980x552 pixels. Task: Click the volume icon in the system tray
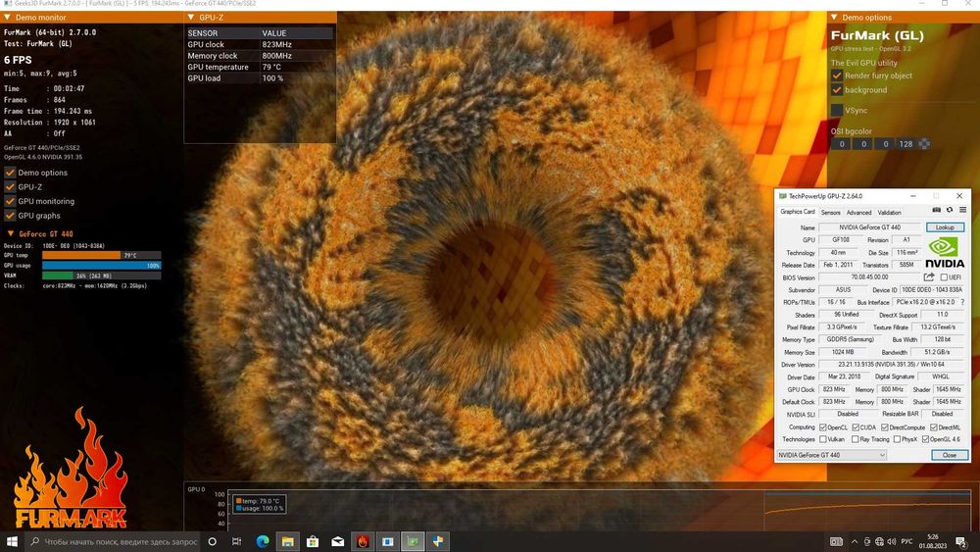coord(891,541)
